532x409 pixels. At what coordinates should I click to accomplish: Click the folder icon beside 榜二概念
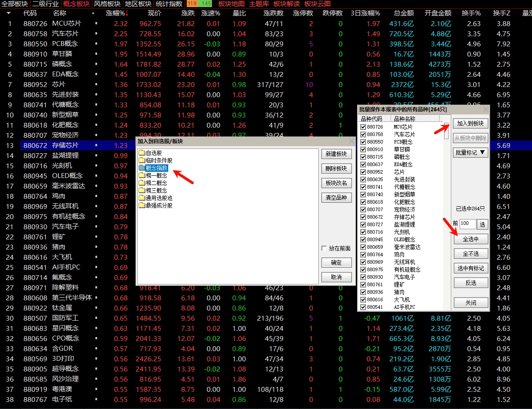142,183
